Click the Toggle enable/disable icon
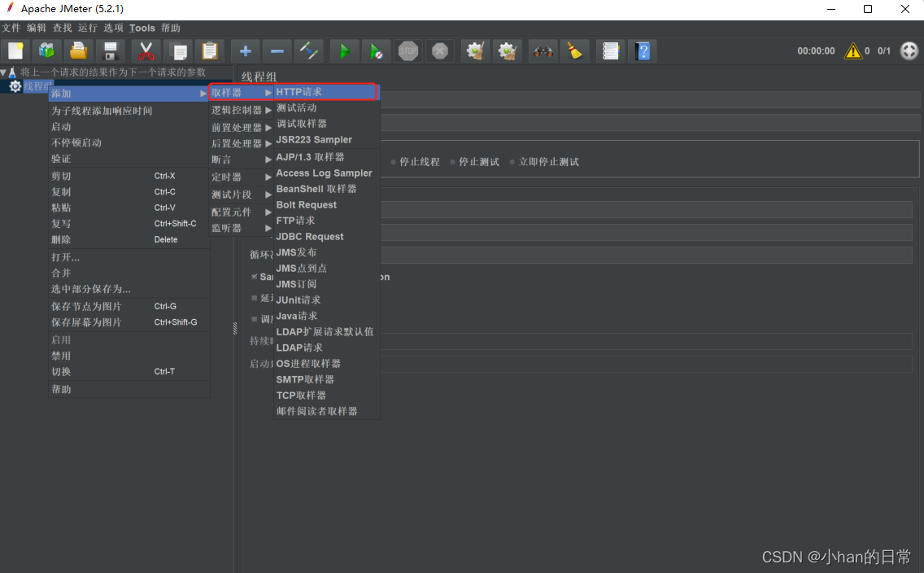Viewport: 924px width, 573px height. (x=309, y=51)
